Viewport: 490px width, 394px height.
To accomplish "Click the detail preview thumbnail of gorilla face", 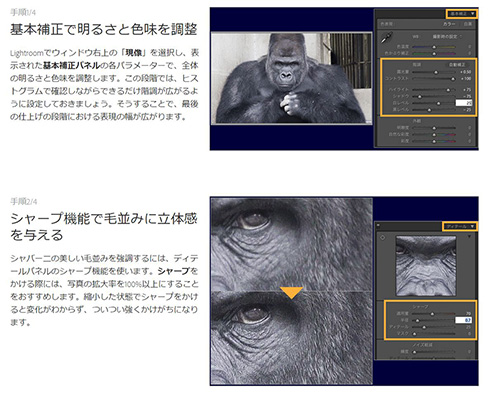I will 426,265.
